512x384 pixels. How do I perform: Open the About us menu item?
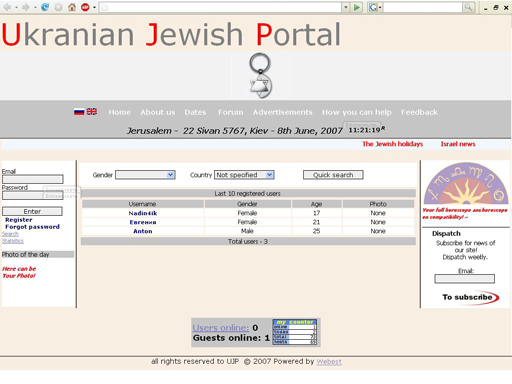point(157,112)
